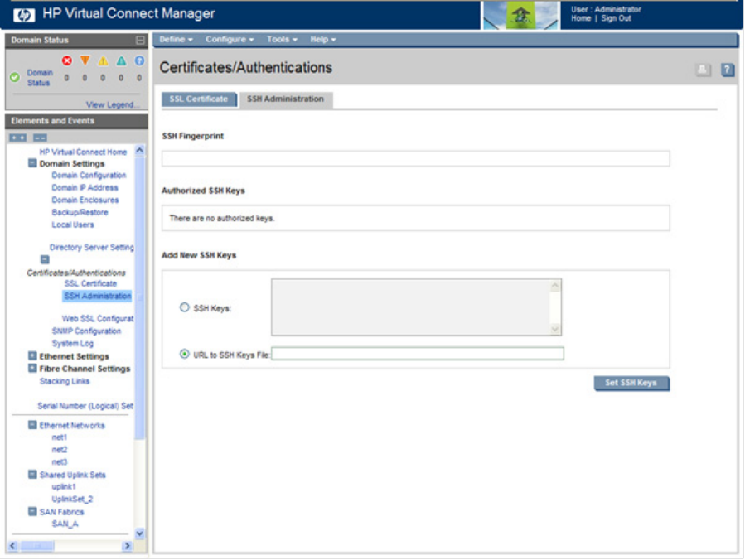The width and height of the screenshot is (745, 560).
Task: Click the blue unknown status icon
Action: tap(139, 60)
